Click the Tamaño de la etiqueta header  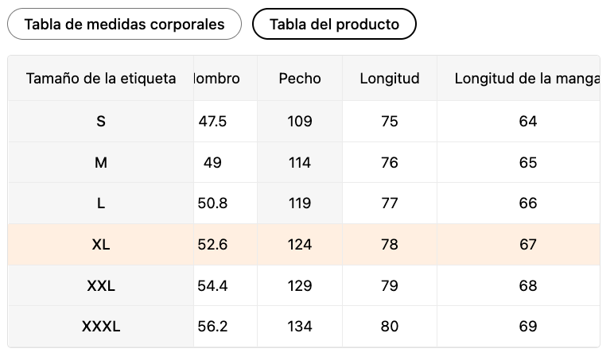[101, 79]
